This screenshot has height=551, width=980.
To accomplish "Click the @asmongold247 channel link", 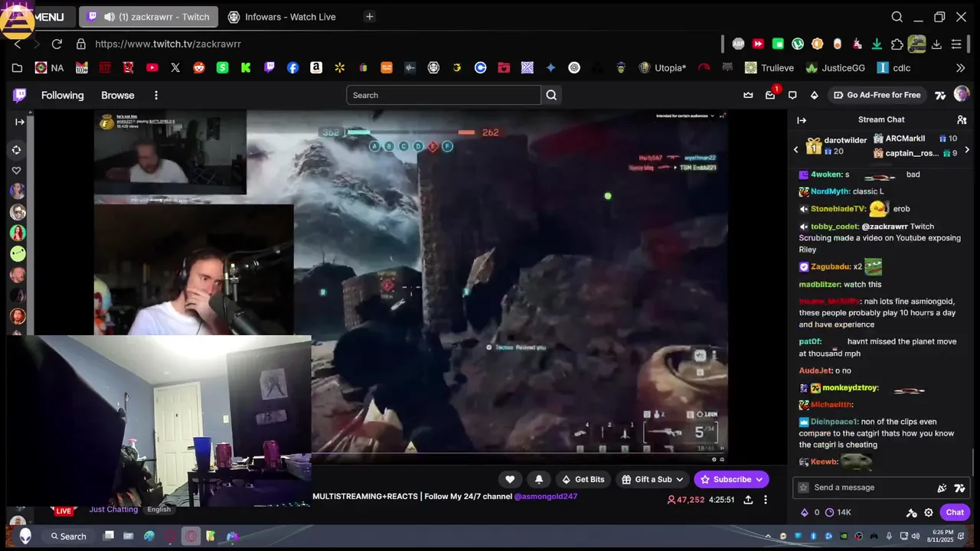I will [x=546, y=497].
